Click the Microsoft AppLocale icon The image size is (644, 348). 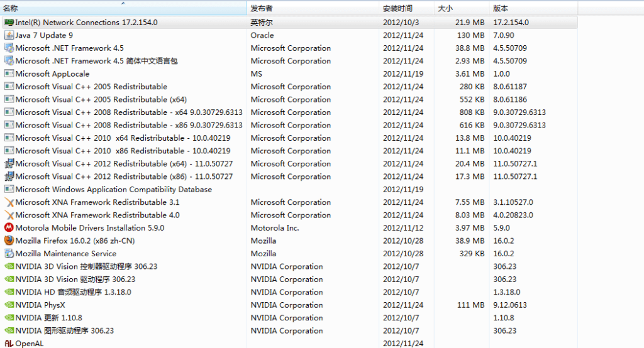(x=9, y=73)
